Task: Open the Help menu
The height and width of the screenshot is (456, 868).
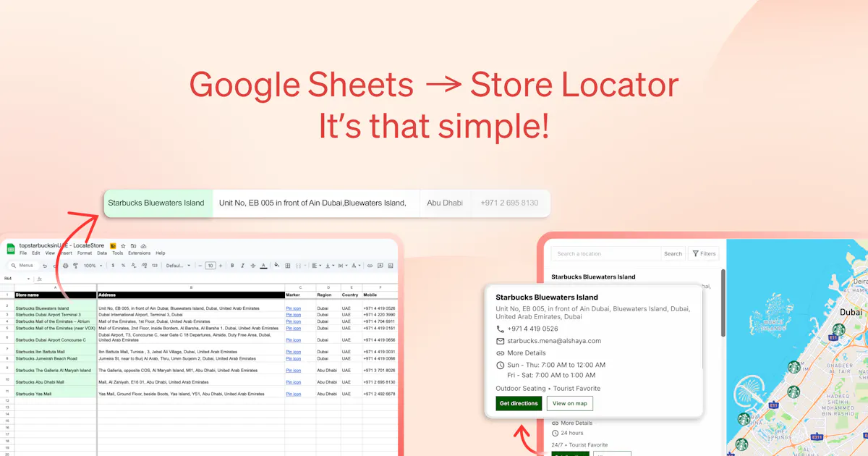Action: click(x=161, y=253)
